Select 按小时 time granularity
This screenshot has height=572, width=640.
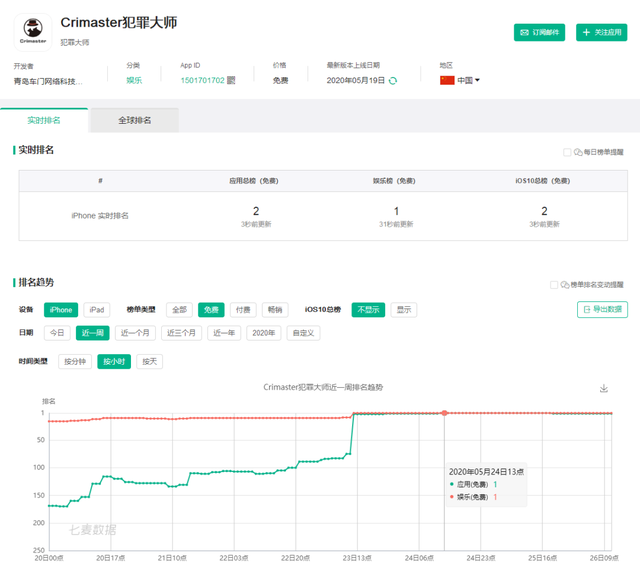(114, 361)
